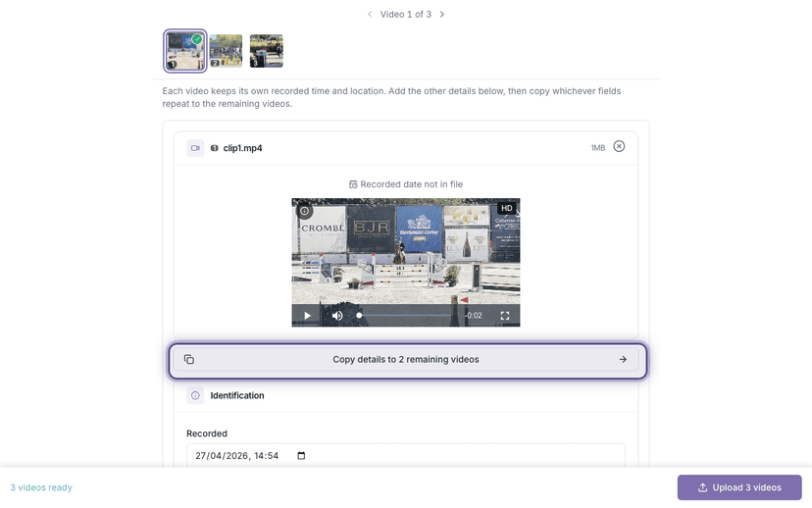The width and height of the screenshot is (812, 508).
Task: Click Copy details to 2 remaining videos
Action: [405, 359]
